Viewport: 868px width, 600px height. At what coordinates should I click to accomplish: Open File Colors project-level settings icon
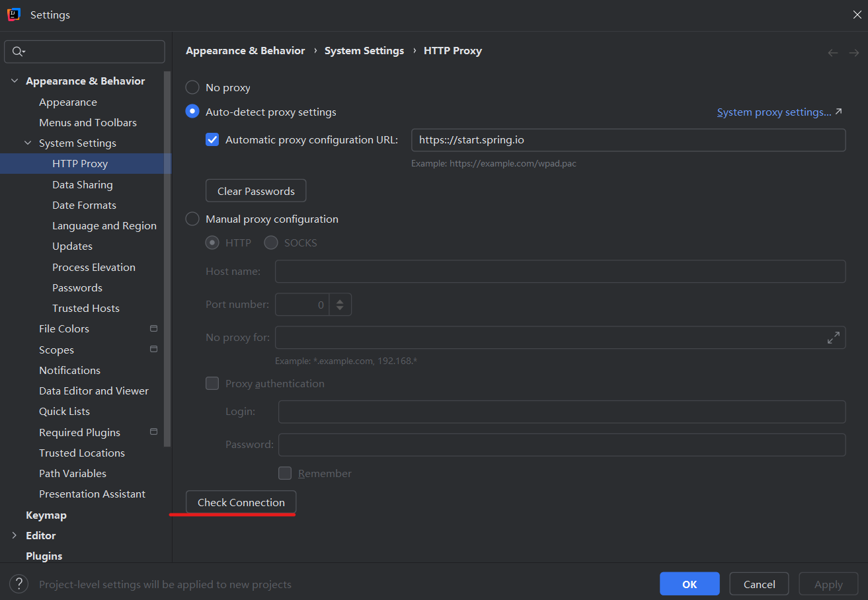point(153,328)
